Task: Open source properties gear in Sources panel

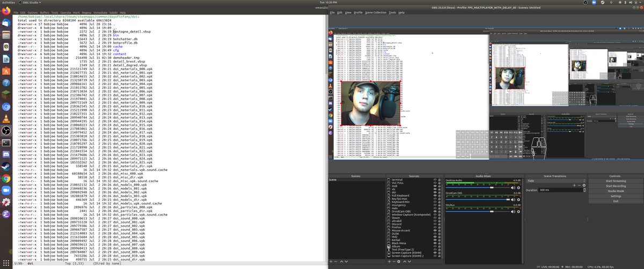Action: 399,261
